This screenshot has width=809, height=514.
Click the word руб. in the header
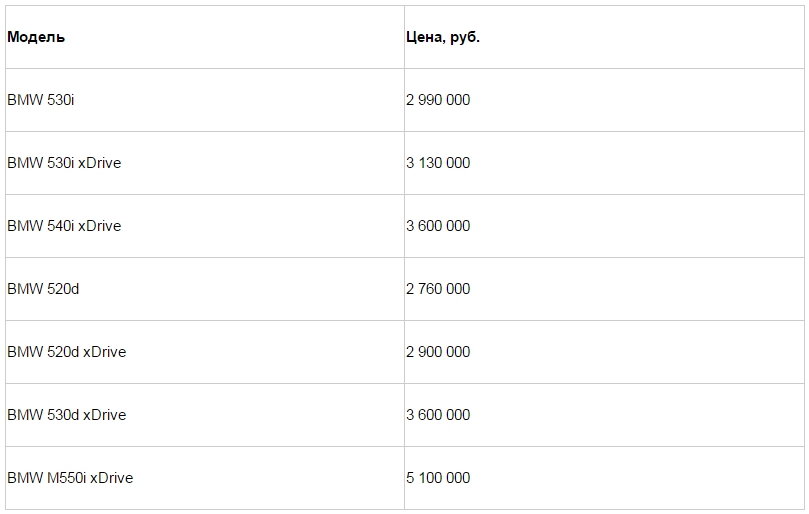pyautogui.click(x=465, y=38)
